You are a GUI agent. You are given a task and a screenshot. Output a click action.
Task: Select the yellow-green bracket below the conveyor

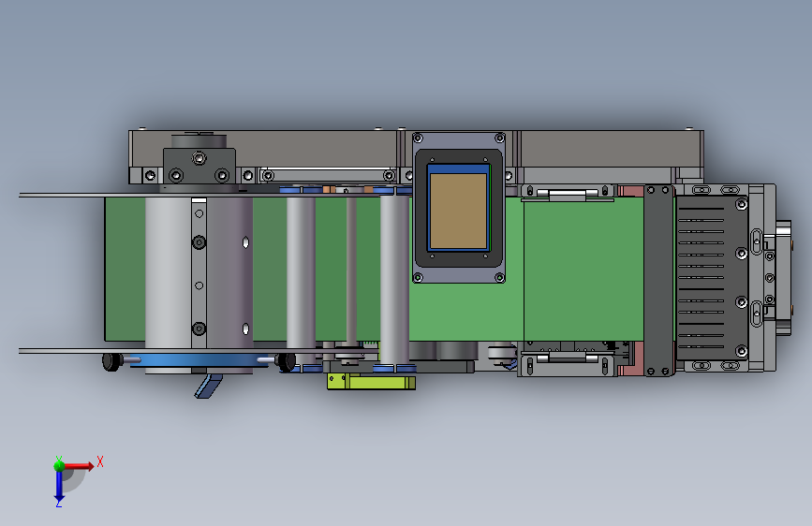[x=371, y=382]
